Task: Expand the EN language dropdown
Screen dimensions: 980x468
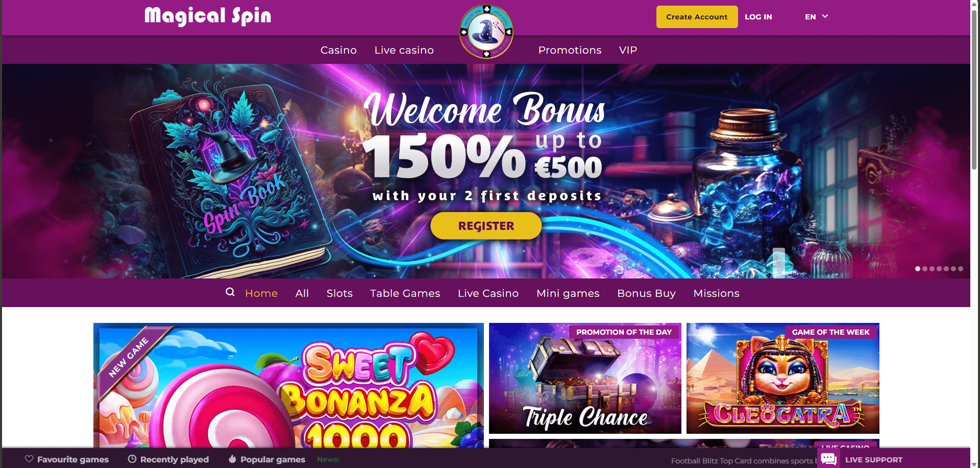Action: 816,17
